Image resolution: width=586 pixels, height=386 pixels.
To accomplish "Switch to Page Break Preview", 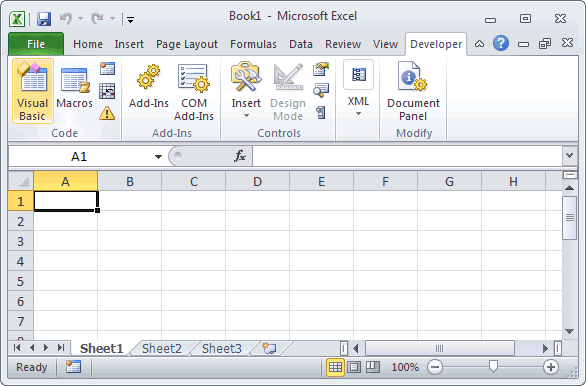I will [373, 367].
